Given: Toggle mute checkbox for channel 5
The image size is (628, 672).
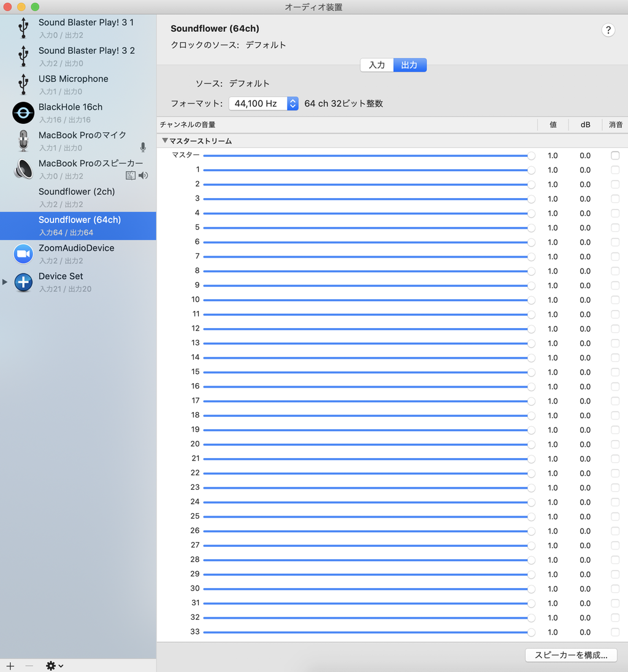Looking at the screenshot, I should [x=615, y=227].
